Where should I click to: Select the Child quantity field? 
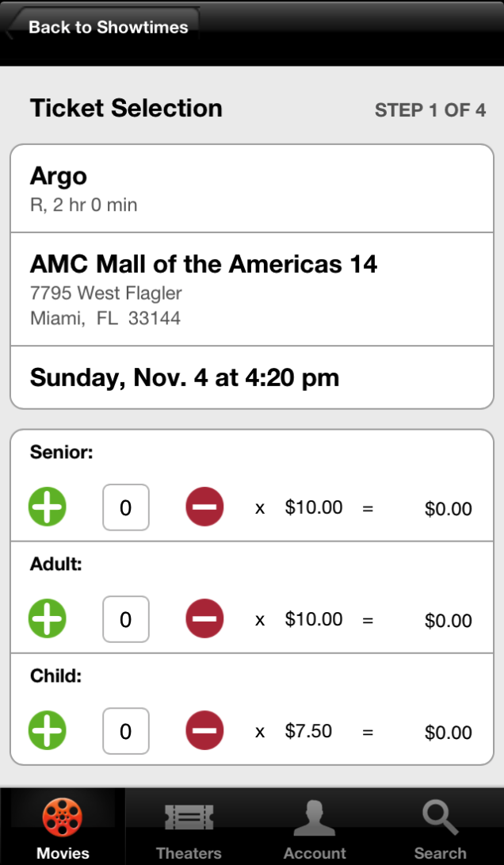[x=126, y=732]
